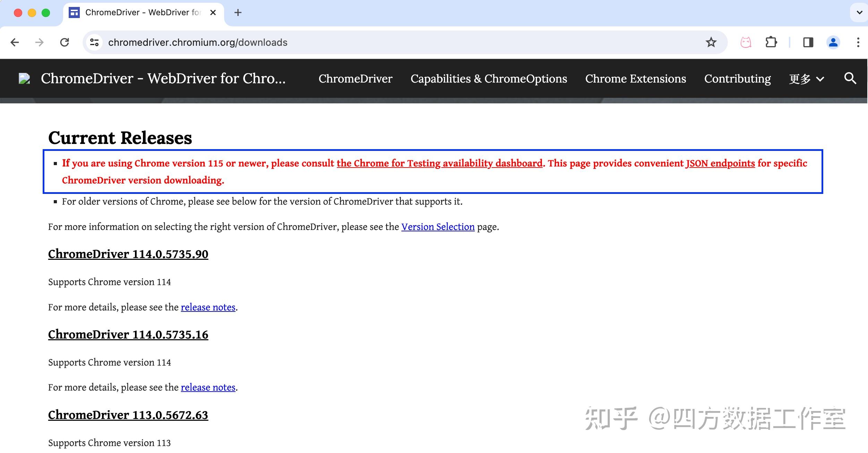Viewport: 868px width, 453px height.
Task: Bookmark this page with the star icon
Action: [x=711, y=42]
